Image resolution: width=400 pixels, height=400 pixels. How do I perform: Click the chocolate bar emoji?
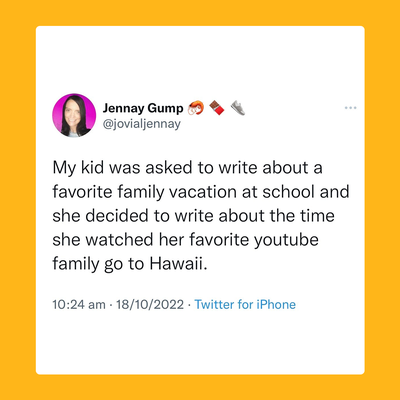tap(217, 108)
